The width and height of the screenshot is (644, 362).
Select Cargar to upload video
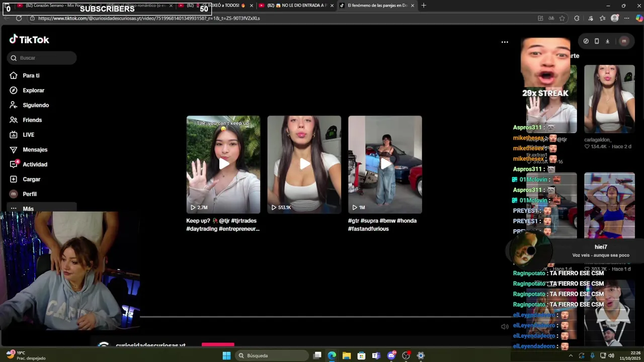25,179
